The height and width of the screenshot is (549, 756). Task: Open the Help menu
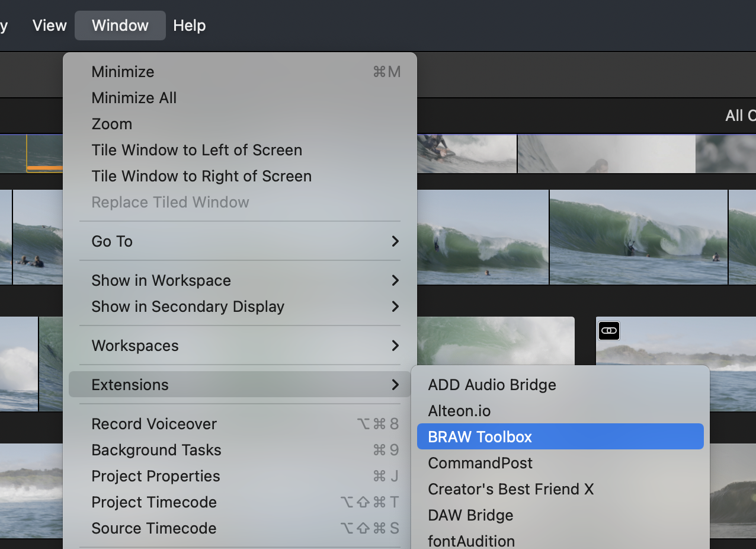click(x=189, y=25)
